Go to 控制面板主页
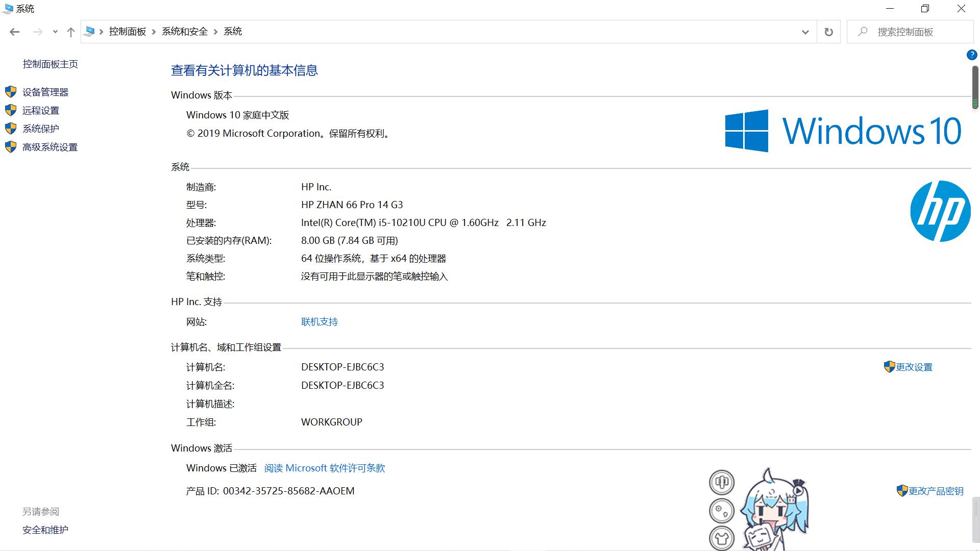Screen dimensions: 980x551 point(50,64)
